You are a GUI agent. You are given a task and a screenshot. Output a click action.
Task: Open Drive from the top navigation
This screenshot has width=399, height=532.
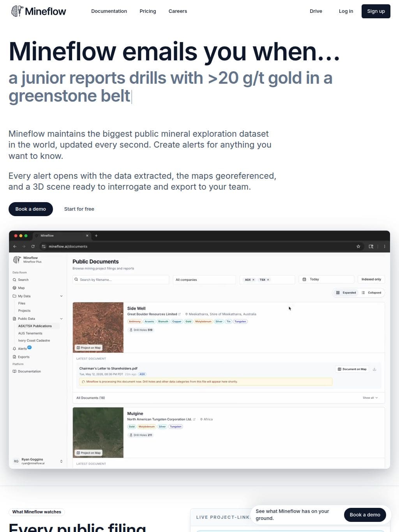pyautogui.click(x=316, y=11)
